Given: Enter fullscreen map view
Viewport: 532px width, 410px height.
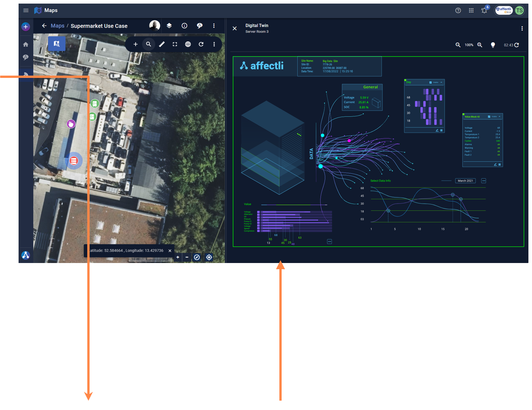Looking at the screenshot, I should click(x=175, y=44).
